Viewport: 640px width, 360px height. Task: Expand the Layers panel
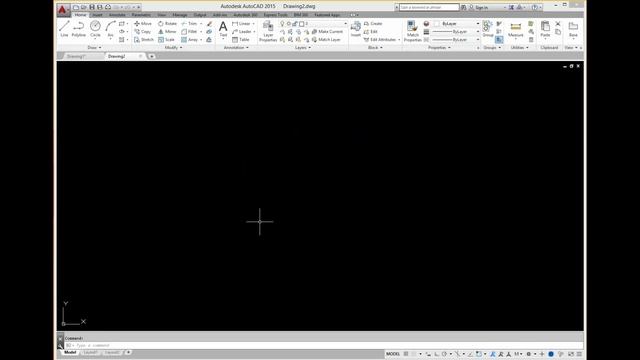point(302,48)
